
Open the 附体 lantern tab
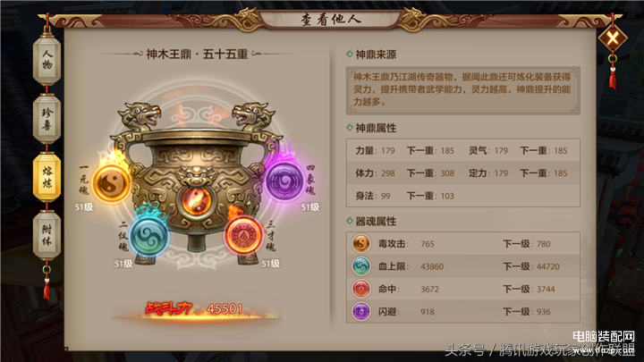pyautogui.click(x=47, y=235)
